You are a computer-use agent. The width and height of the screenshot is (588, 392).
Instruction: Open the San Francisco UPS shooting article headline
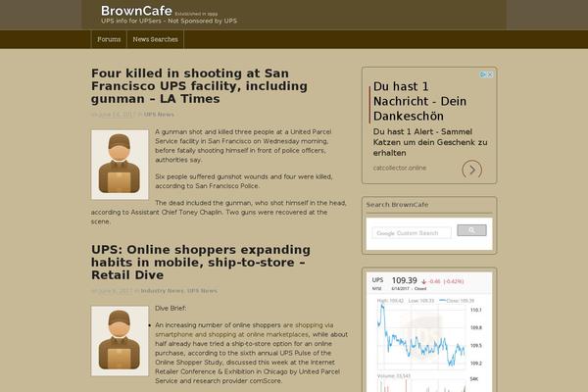point(199,86)
